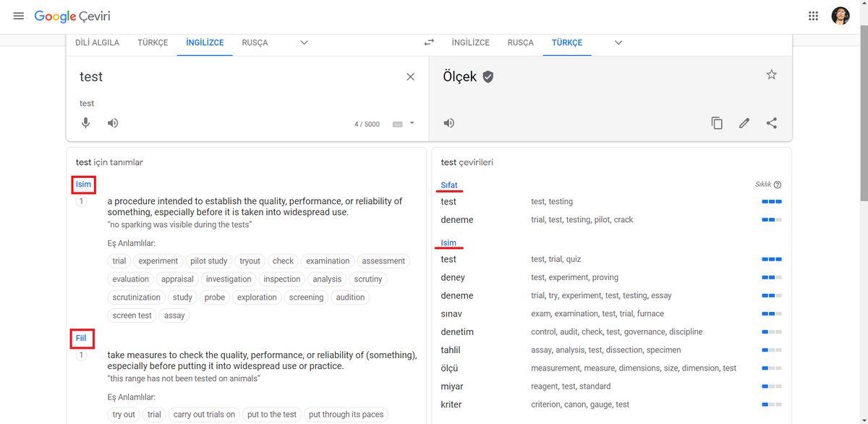The width and height of the screenshot is (868, 424).
Task: Copy the translation to clipboard
Action: pyautogui.click(x=717, y=122)
